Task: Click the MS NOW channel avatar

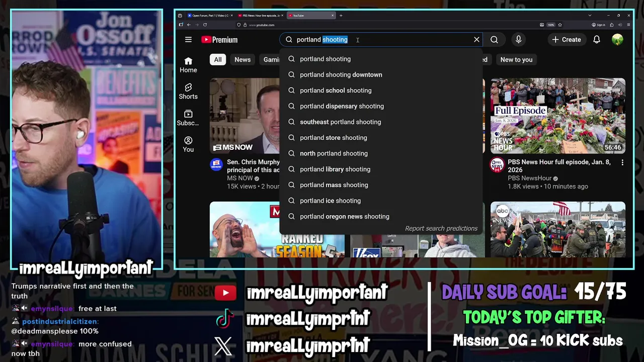Action: pyautogui.click(x=216, y=165)
